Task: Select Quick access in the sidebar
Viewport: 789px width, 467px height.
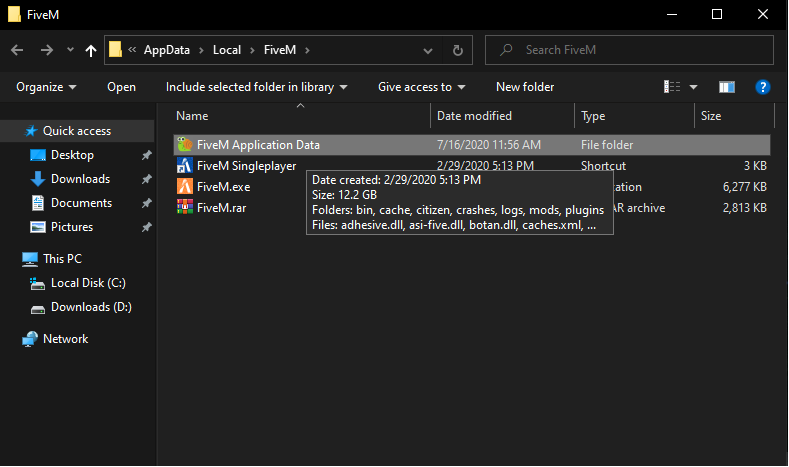Action: tap(77, 131)
